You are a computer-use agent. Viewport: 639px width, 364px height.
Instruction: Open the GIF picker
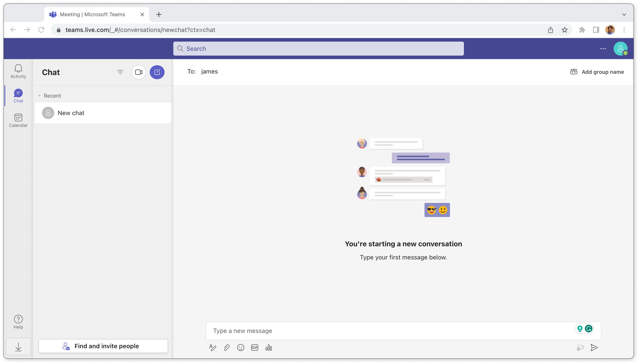(255, 348)
